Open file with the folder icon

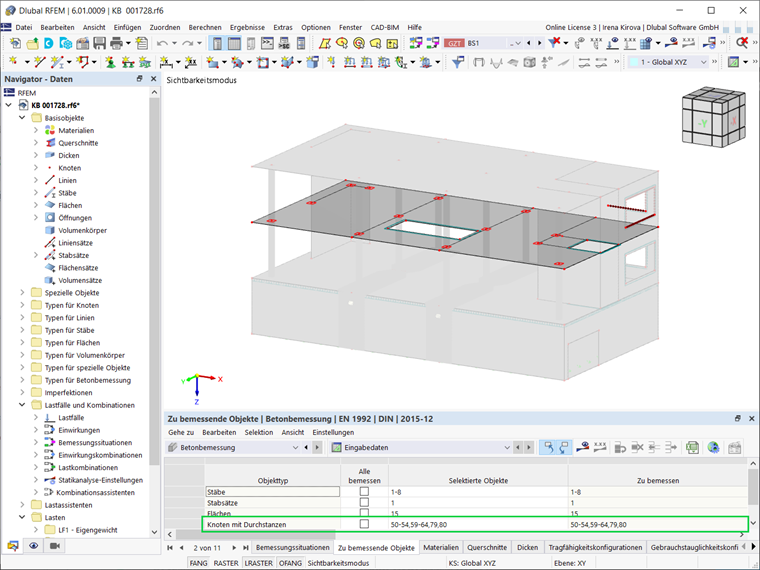pos(32,43)
